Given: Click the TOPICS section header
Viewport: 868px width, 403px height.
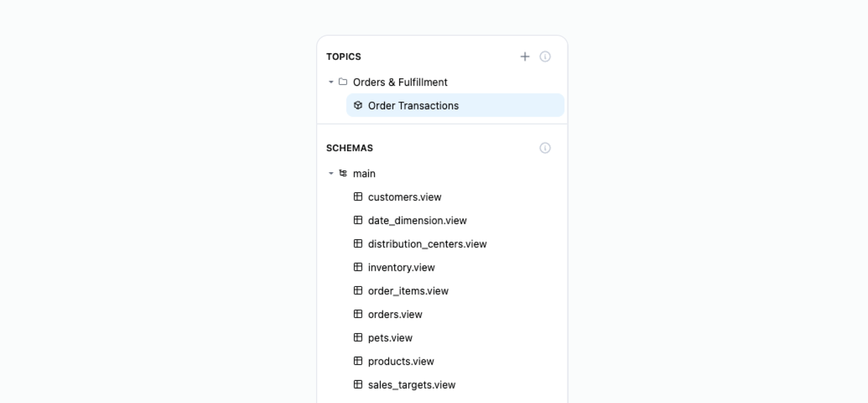Looking at the screenshot, I should (344, 56).
